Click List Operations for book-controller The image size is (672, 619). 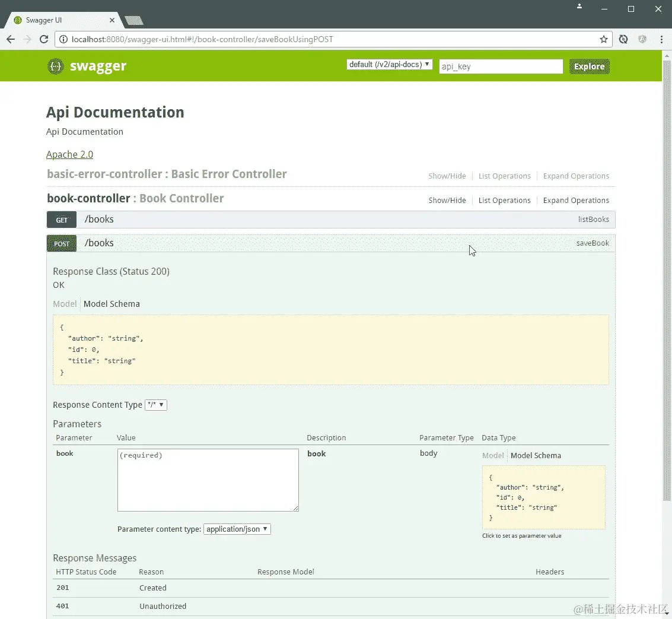pos(504,201)
